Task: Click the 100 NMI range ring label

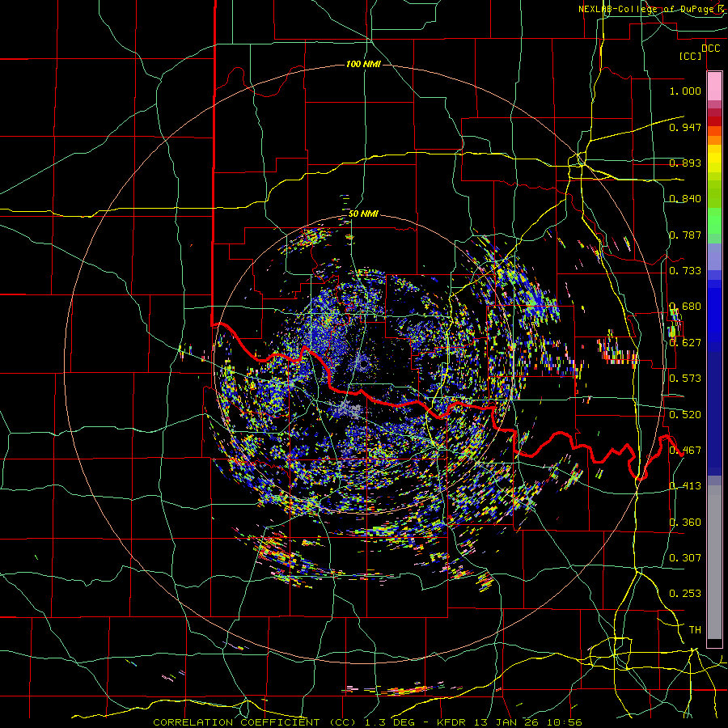Action: [363, 64]
